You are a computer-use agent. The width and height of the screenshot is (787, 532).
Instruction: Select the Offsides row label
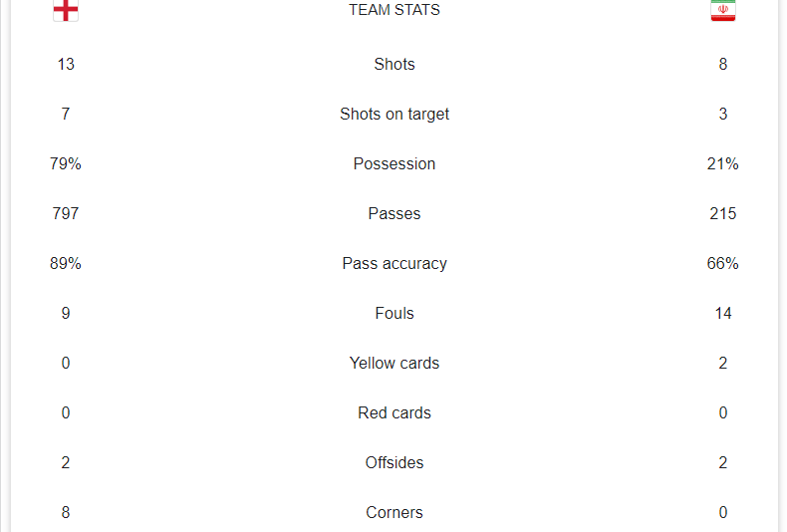coord(394,462)
